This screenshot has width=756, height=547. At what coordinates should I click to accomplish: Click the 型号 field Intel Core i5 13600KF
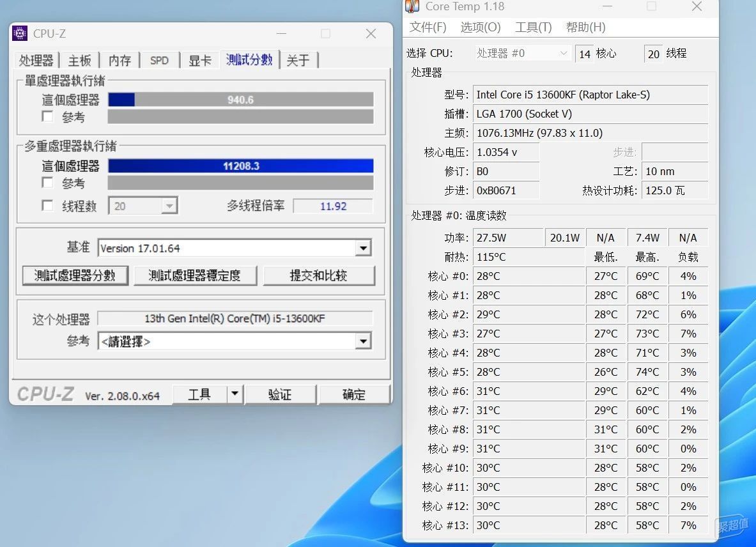590,95
